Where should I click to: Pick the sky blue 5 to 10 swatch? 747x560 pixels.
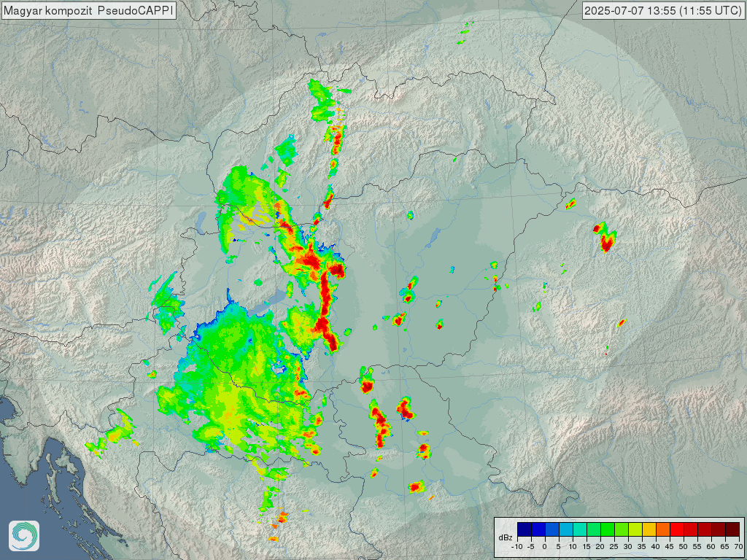coord(566,529)
